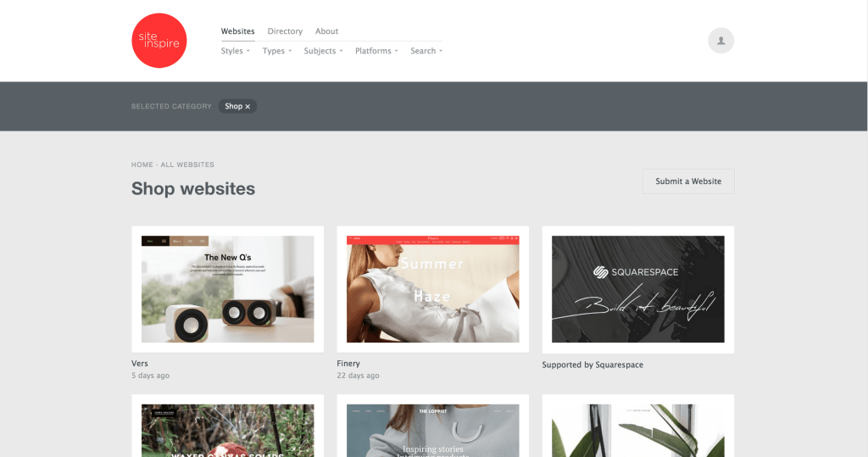Open the Supported by Squarespace link

click(593, 365)
